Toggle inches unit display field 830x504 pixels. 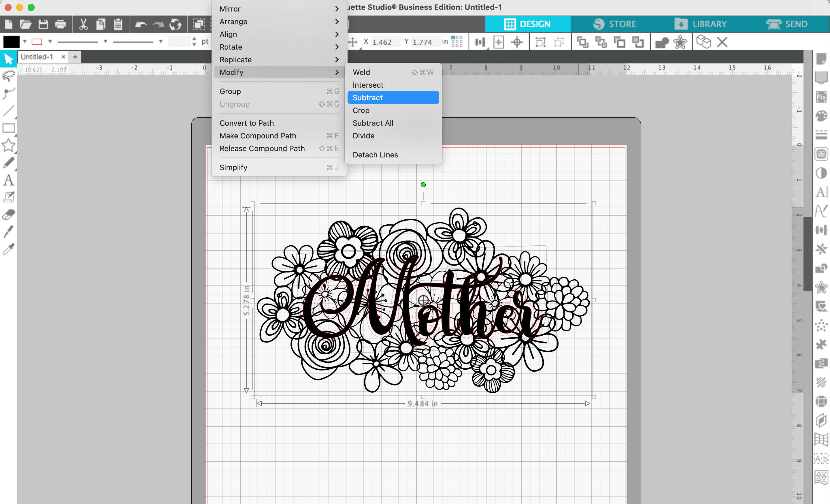click(x=445, y=42)
